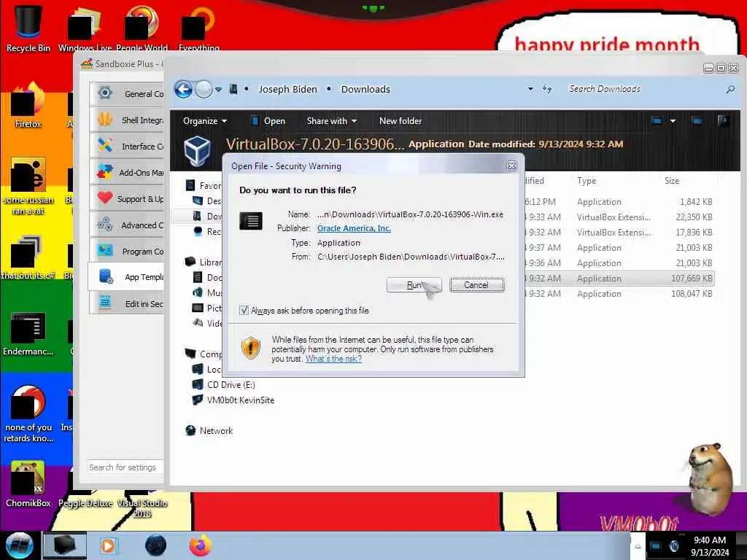The height and width of the screenshot is (560, 747).
Task: Select the 108,047 KB Application file row
Action: click(x=619, y=294)
